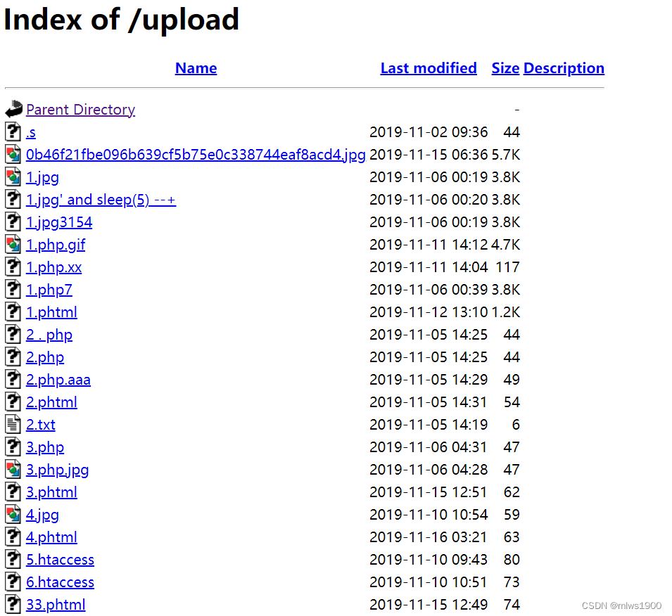672x616 pixels.
Task: Open the 1.php.xx file link
Action: (54, 267)
